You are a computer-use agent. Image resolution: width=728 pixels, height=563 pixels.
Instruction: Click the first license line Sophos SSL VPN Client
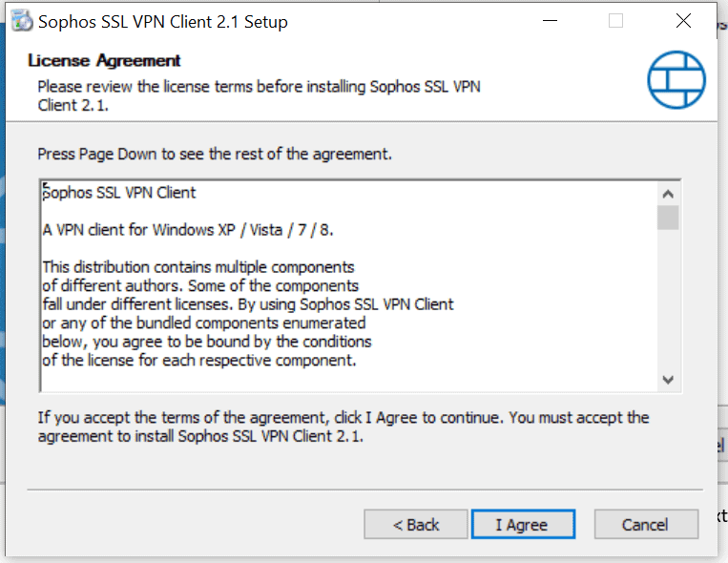119,193
